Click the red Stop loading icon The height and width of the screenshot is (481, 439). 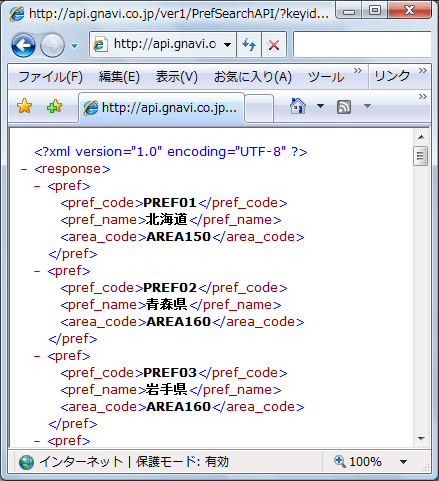click(x=274, y=44)
